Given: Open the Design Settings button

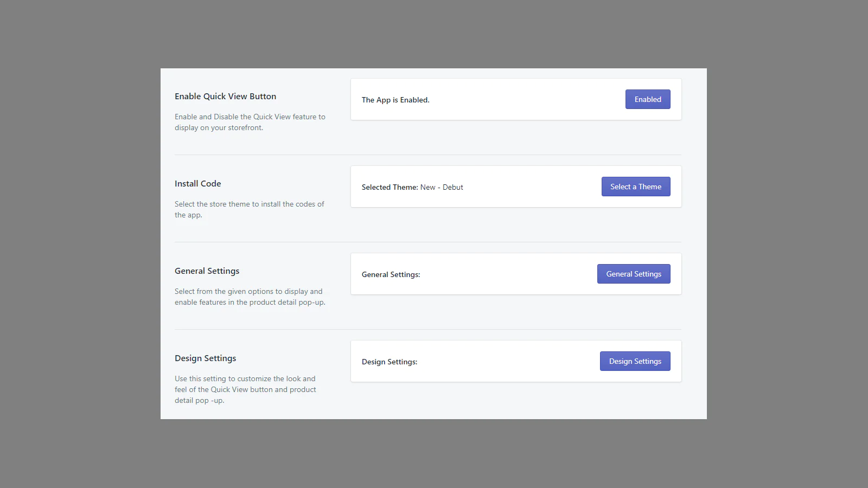Looking at the screenshot, I should (635, 361).
